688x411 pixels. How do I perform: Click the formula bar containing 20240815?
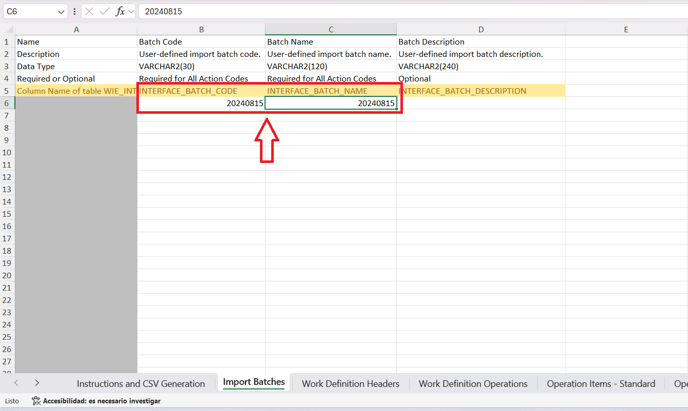pyautogui.click(x=412, y=11)
